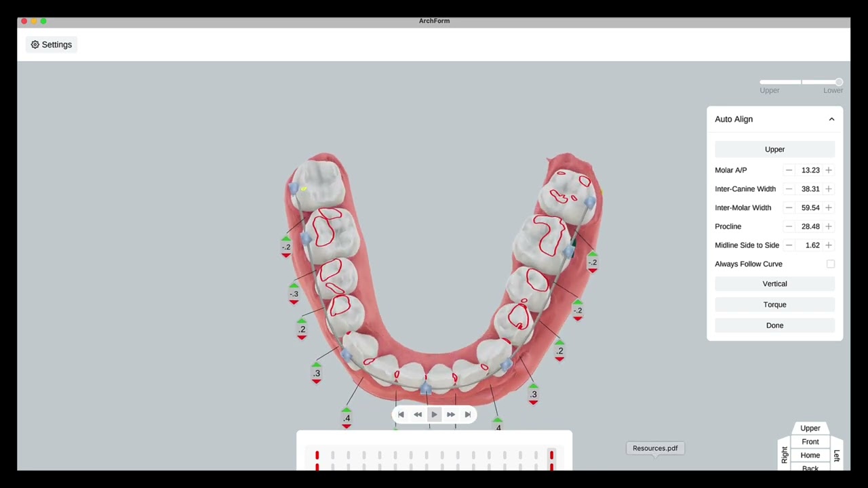
Task: Increase the Molar A/P value with plus
Action: pos(829,170)
